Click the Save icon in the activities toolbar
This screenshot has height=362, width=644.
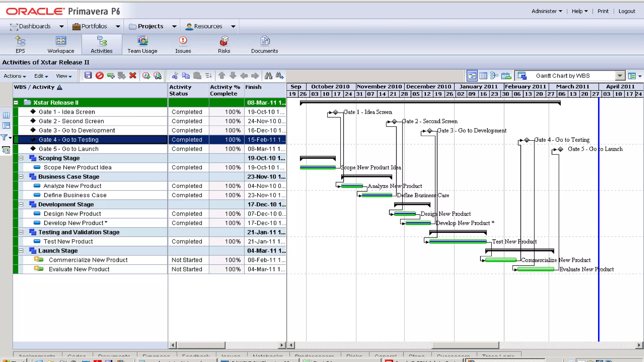(88, 75)
